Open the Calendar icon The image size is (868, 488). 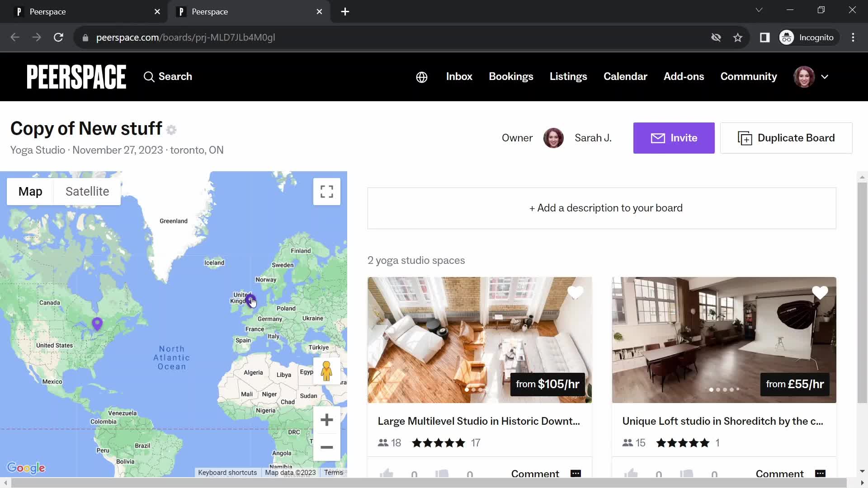coord(625,76)
